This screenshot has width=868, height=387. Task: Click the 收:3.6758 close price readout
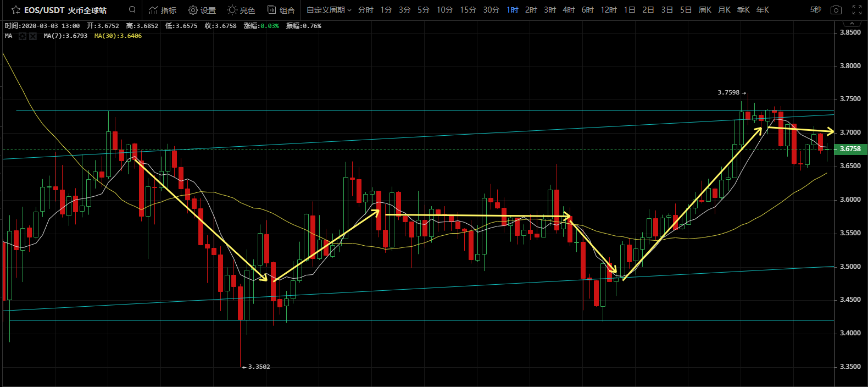coord(220,26)
